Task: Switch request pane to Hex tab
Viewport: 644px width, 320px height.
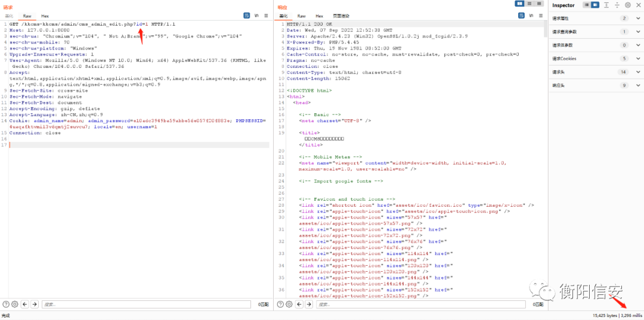Action: point(45,16)
